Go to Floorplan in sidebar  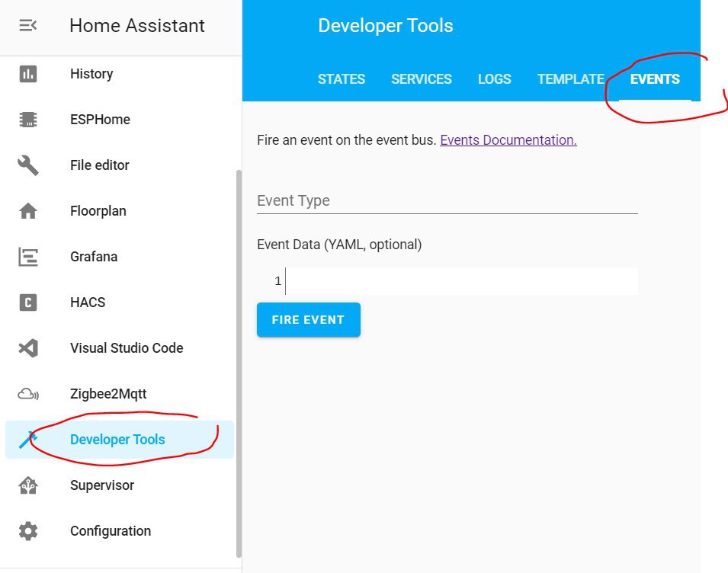tap(120, 210)
